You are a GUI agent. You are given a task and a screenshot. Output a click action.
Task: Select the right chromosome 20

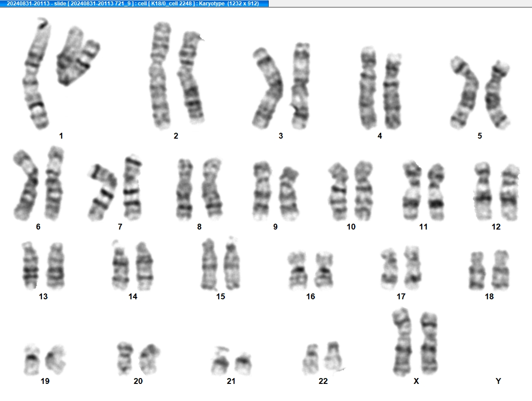point(149,359)
